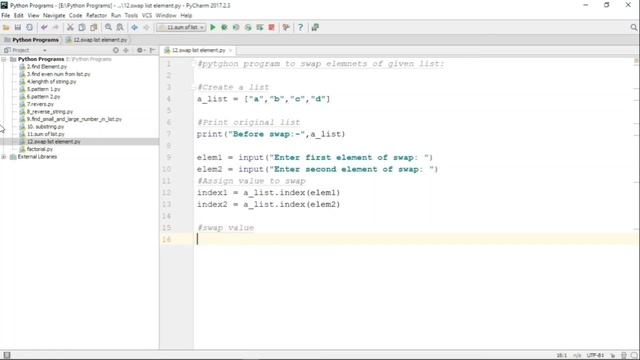640x360 pixels.
Task: Click the Synchronize toolbar icon
Action: tap(29, 27)
